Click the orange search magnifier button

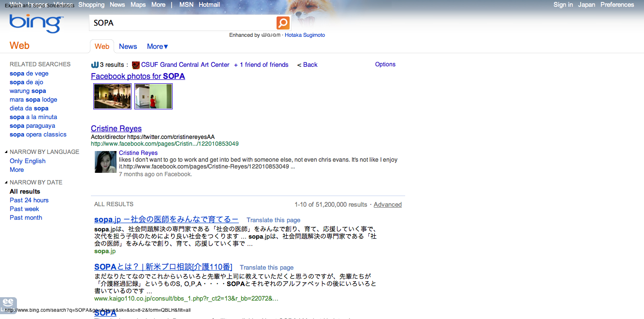283,23
